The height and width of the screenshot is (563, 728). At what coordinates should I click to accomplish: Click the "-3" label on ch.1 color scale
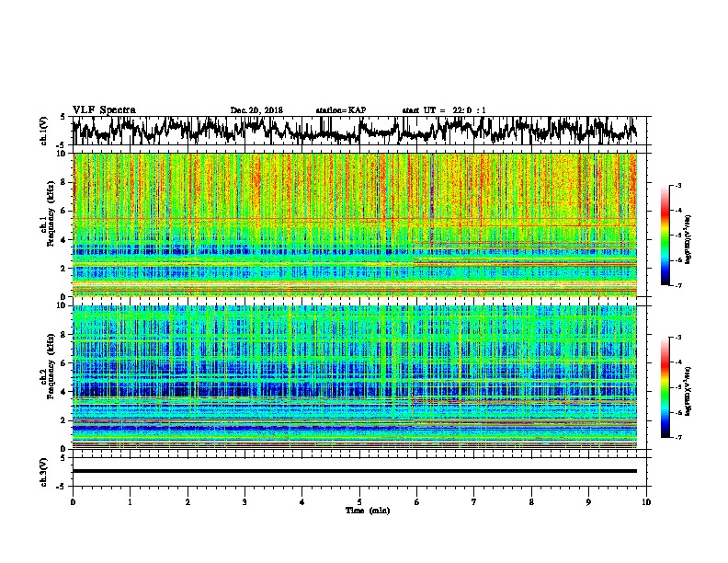click(x=677, y=185)
